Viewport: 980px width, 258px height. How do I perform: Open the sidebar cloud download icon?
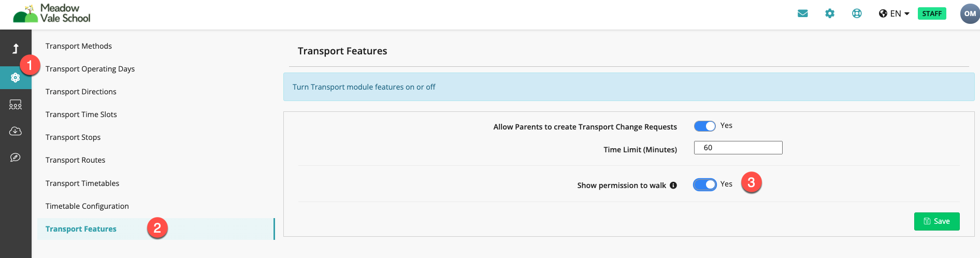pyautogui.click(x=16, y=131)
